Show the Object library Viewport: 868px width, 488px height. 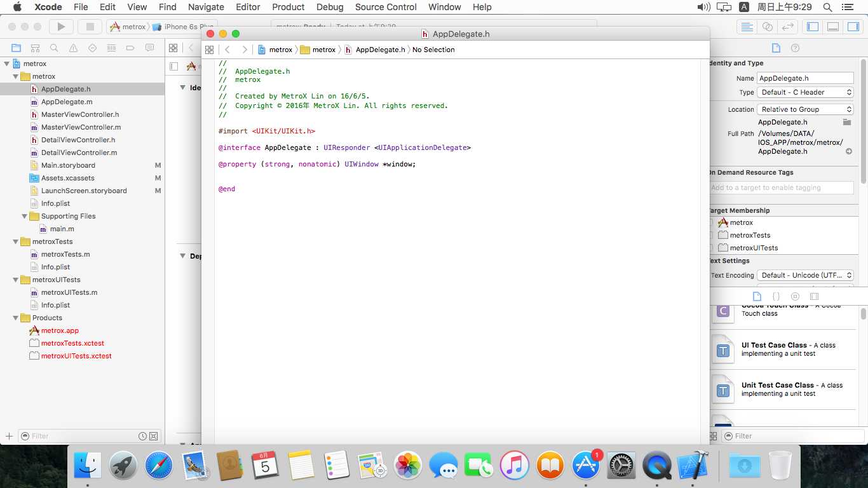pos(795,296)
